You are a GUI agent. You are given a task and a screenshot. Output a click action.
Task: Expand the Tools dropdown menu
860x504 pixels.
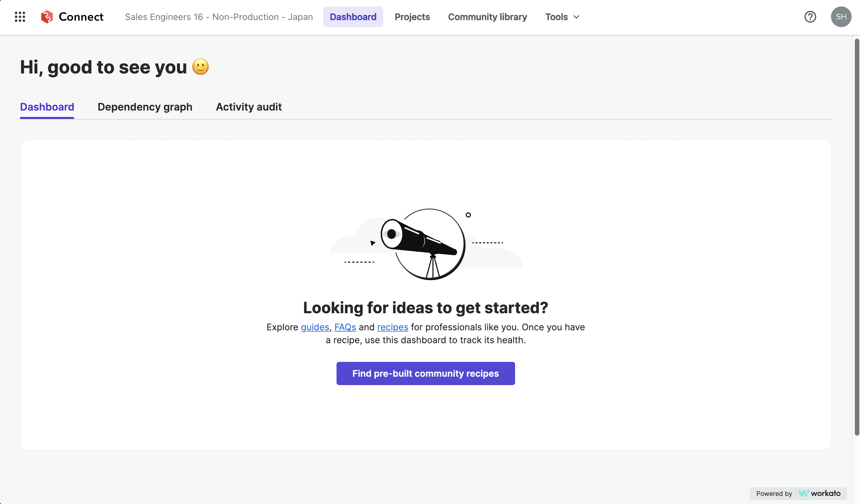[x=562, y=17]
